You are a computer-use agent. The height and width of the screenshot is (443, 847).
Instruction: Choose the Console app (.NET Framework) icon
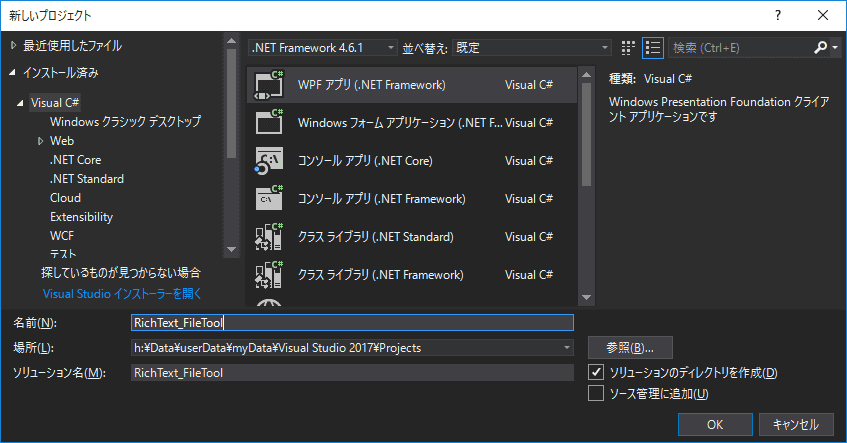point(269,198)
